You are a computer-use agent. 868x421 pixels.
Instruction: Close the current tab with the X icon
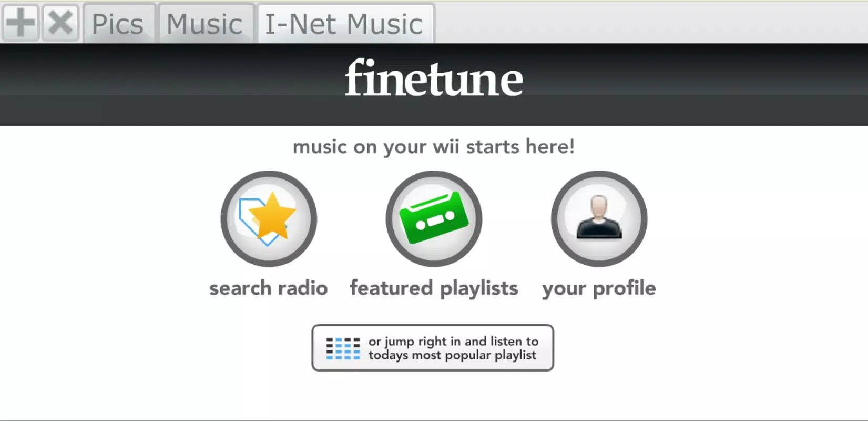(x=60, y=23)
